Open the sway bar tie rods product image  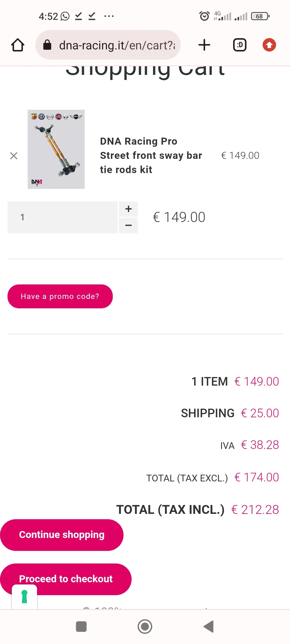click(x=56, y=149)
